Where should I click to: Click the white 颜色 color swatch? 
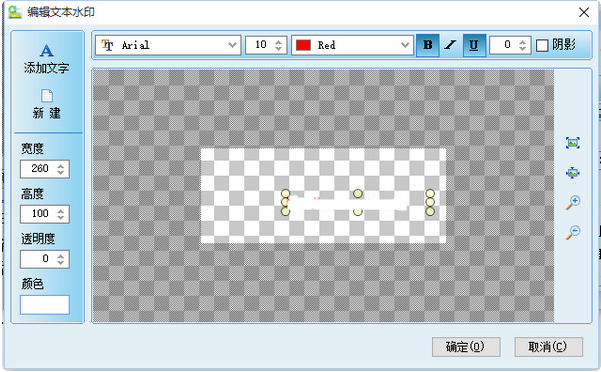tap(45, 305)
